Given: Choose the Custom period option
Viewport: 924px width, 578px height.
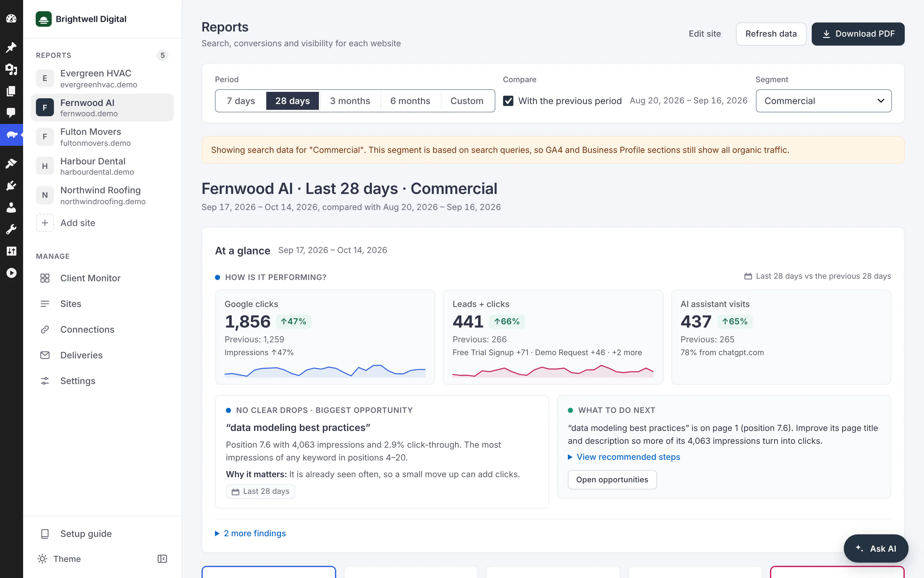Looking at the screenshot, I should coord(467,101).
